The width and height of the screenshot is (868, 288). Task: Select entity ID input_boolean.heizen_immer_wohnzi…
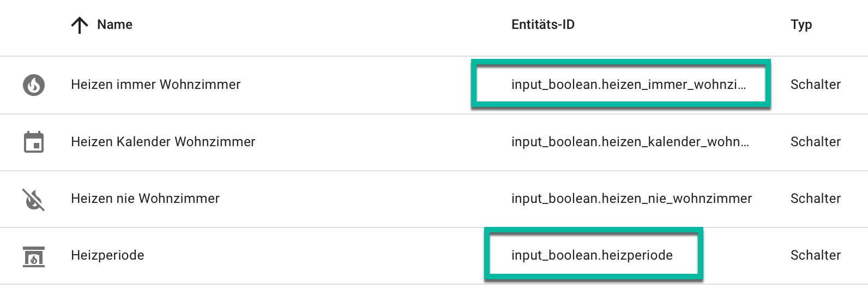[x=628, y=85]
